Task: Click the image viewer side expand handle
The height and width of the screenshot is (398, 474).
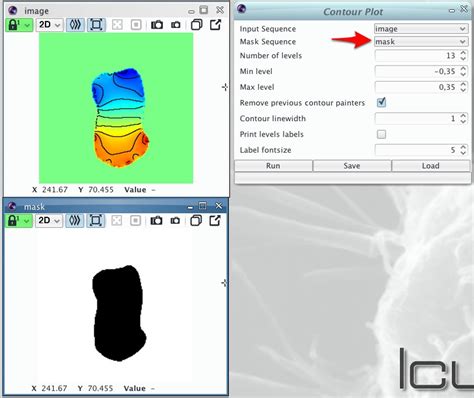Action: click(x=225, y=87)
